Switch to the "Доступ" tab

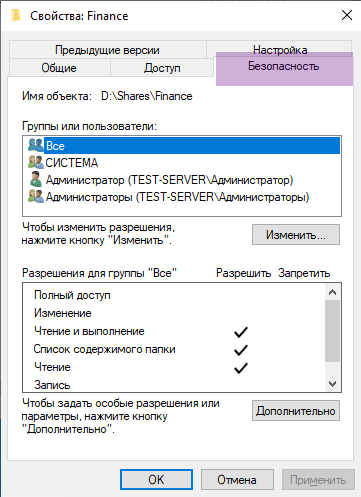click(x=162, y=68)
